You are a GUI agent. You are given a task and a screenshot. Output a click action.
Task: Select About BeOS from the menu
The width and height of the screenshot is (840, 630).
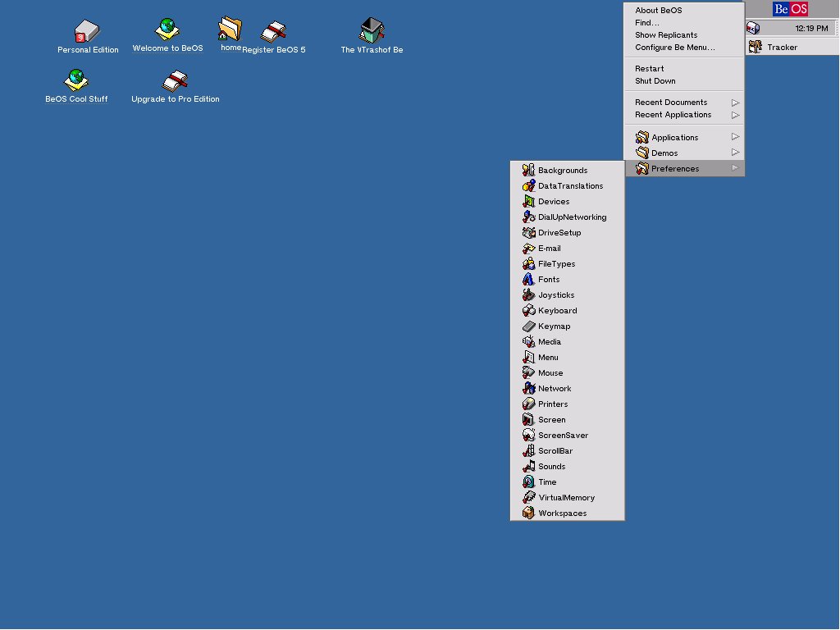click(x=658, y=11)
